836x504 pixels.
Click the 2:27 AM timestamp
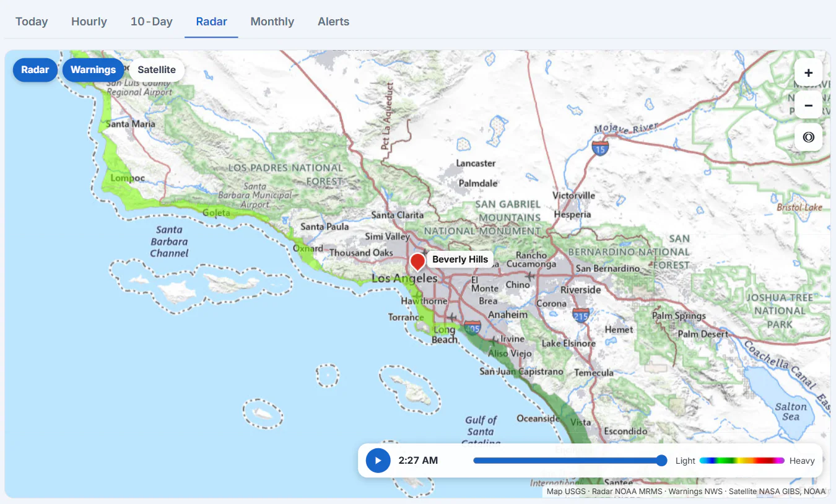(x=418, y=461)
